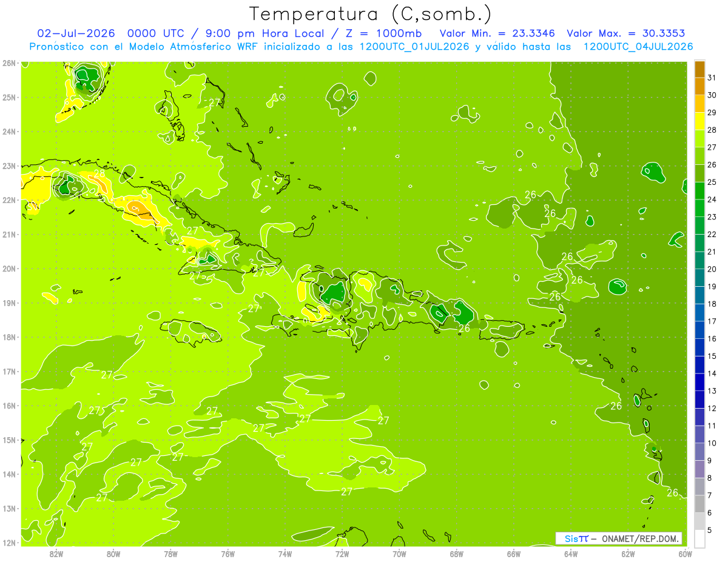Screen dimensions: 728x562
Task: Select the colorbar value label '15'
Action: pyautogui.click(x=712, y=356)
